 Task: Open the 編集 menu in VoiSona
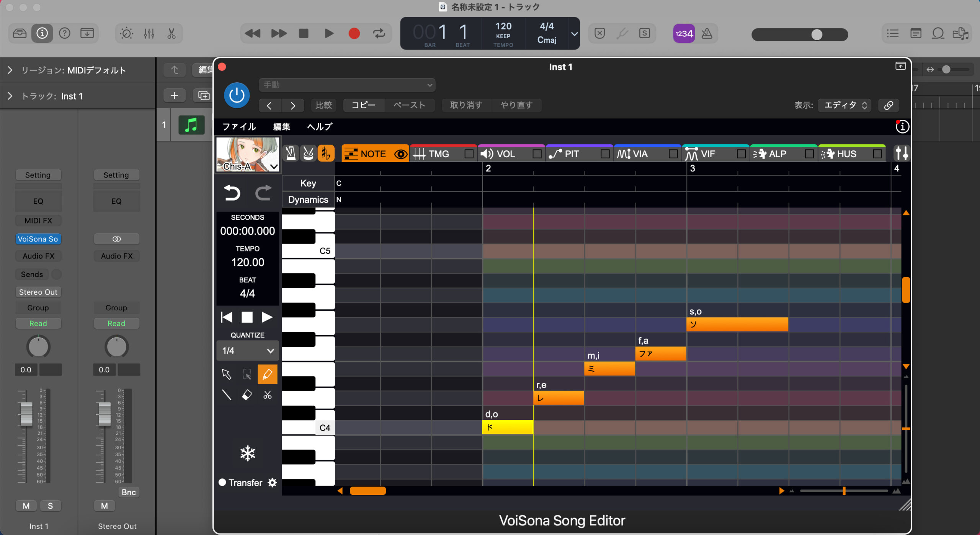[x=281, y=127]
